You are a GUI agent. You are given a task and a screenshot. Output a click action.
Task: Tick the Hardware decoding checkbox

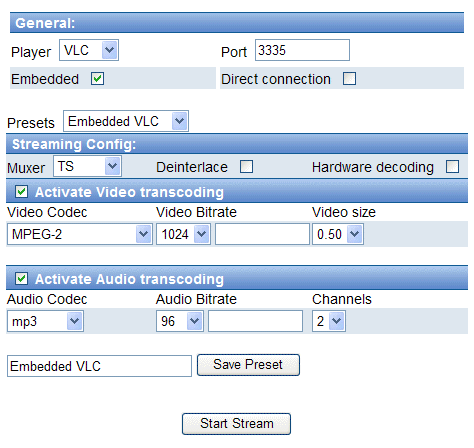click(x=452, y=166)
